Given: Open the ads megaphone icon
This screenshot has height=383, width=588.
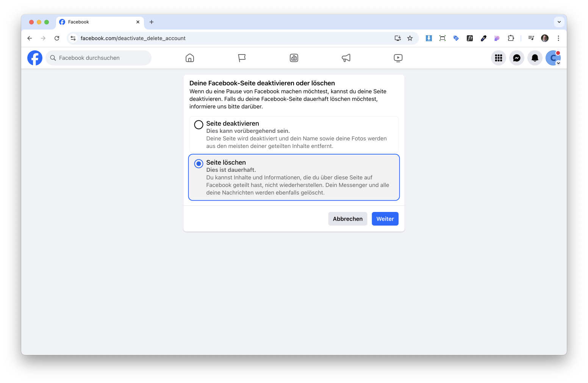Looking at the screenshot, I should point(346,58).
